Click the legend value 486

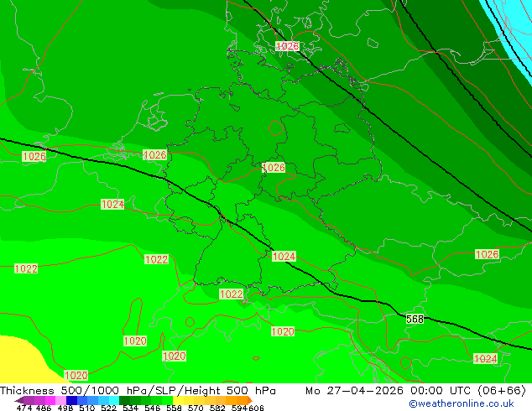pos(44,408)
